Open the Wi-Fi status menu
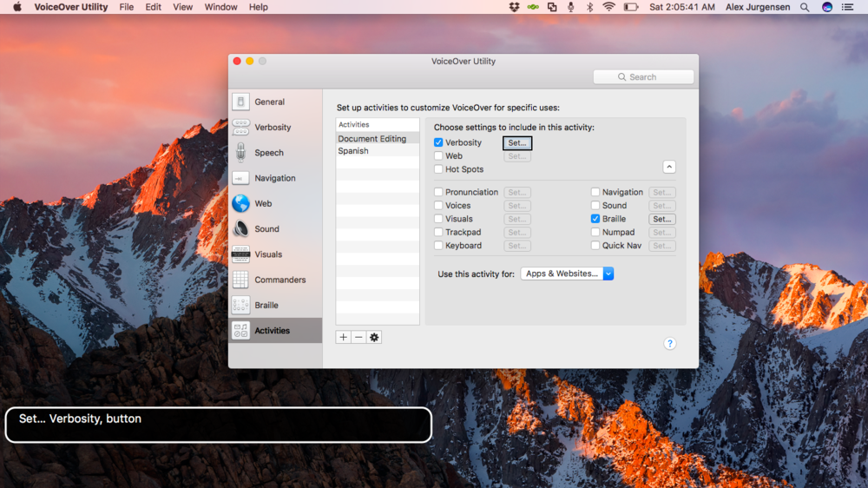 pos(609,7)
